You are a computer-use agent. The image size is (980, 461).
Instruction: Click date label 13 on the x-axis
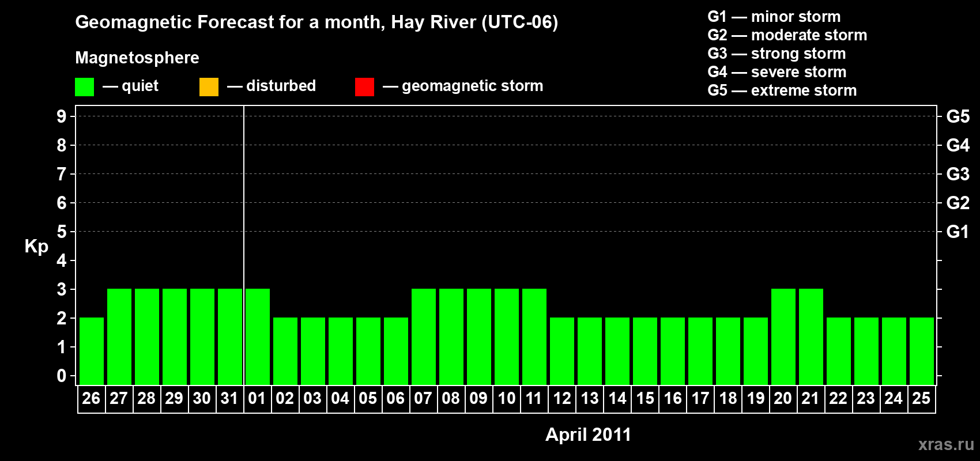590,399
